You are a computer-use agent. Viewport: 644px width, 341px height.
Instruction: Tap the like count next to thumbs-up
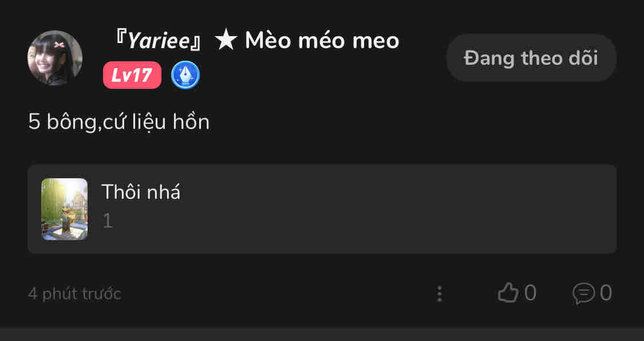pos(530,293)
